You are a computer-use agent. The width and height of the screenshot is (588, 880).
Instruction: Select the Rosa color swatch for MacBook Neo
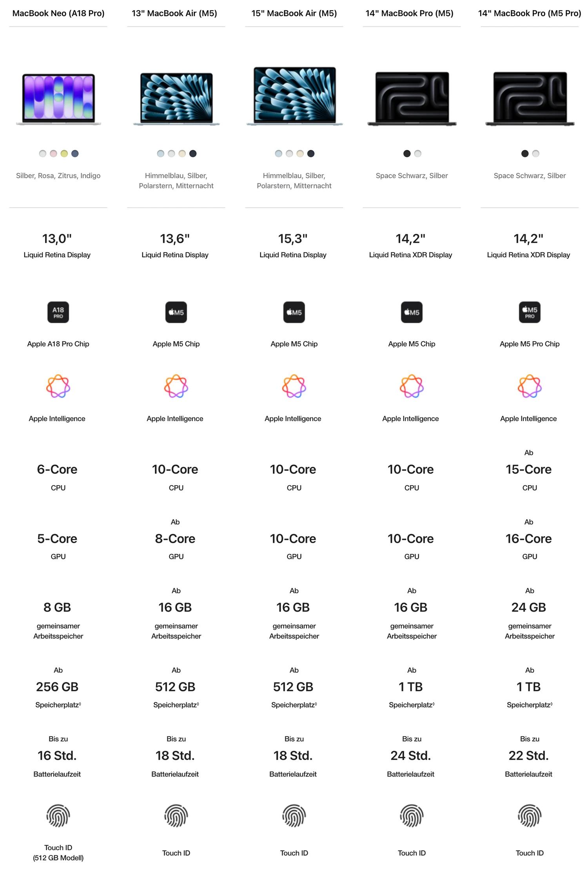click(x=53, y=154)
